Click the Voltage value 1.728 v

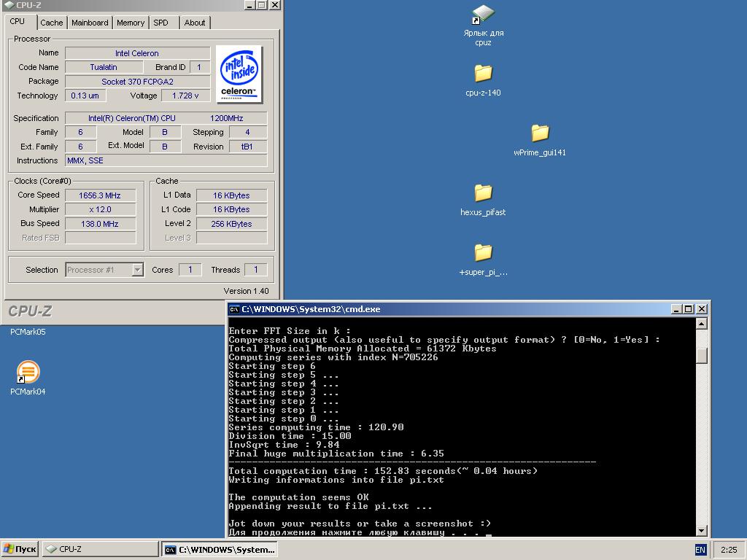coord(185,96)
